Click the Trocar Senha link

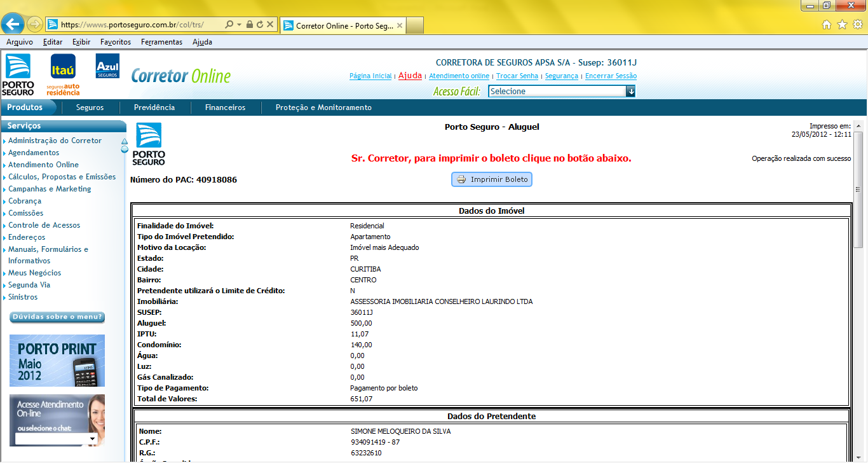coord(517,76)
